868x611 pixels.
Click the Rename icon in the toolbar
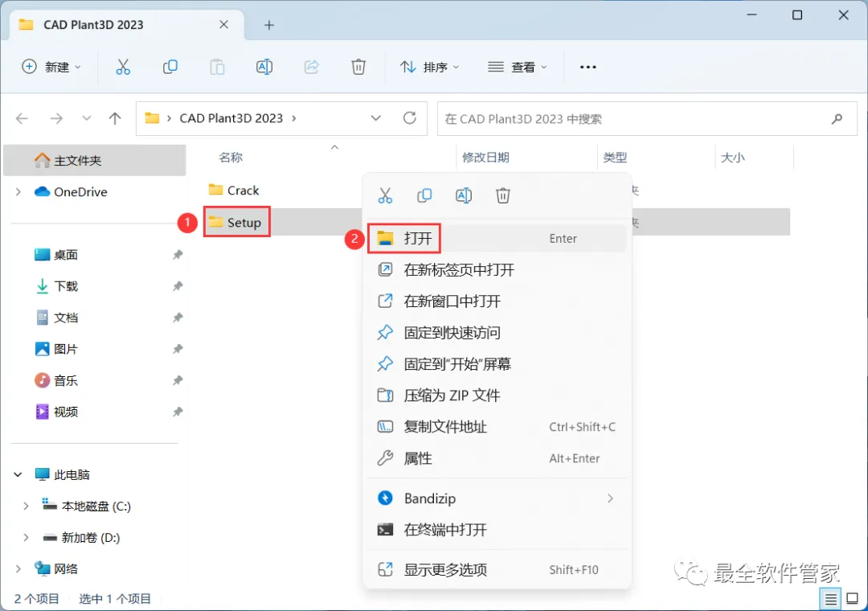(x=264, y=67)
